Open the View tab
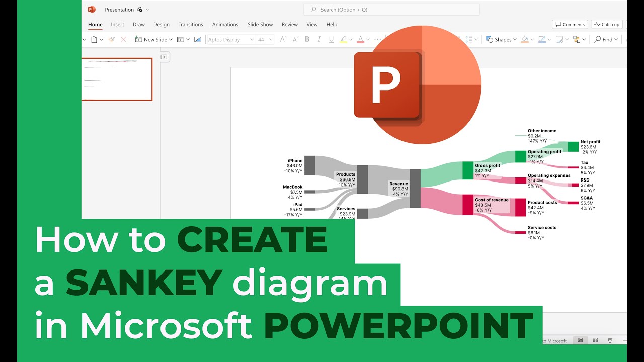644x362 pixels. (312, 24)
